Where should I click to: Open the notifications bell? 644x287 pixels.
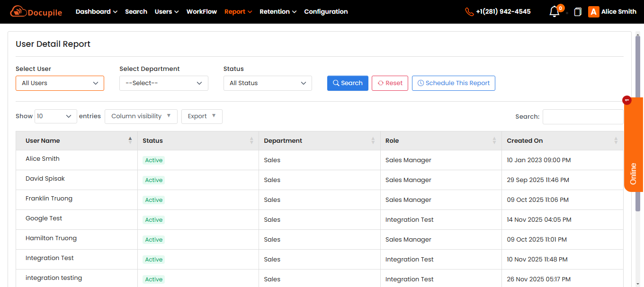click(554, 12)
